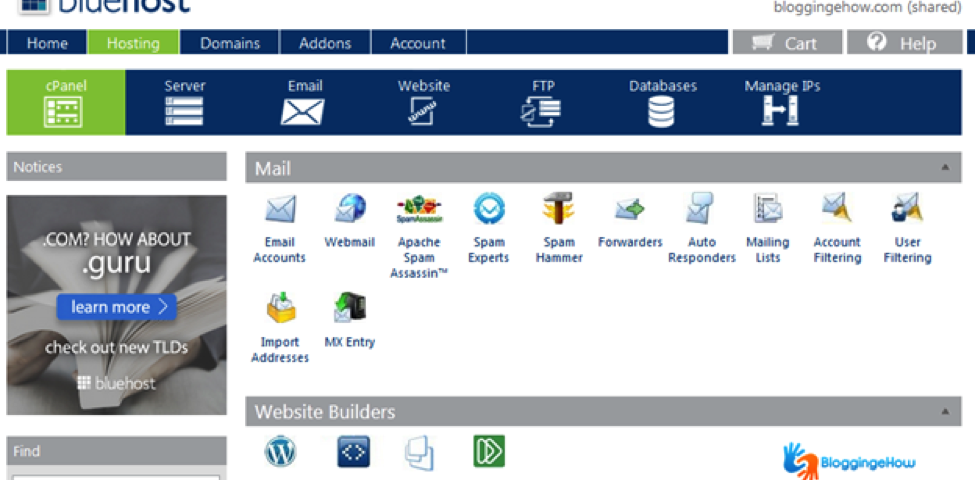975x480 pixels.
Task: Open the Mailing Lists icon
Action: (x=768, y=209)
